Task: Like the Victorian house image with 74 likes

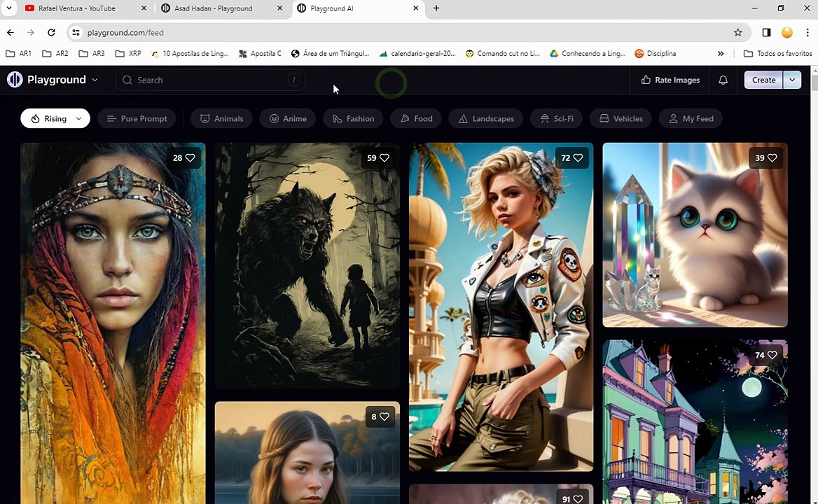Action: (x=766, y=355)
